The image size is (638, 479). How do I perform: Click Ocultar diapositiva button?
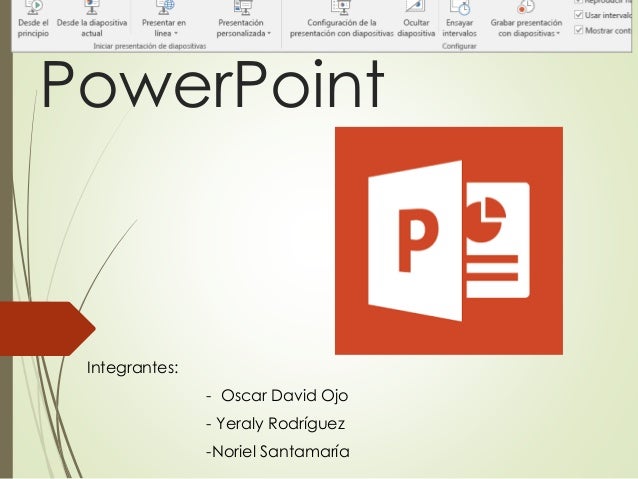tap(416, 20)
